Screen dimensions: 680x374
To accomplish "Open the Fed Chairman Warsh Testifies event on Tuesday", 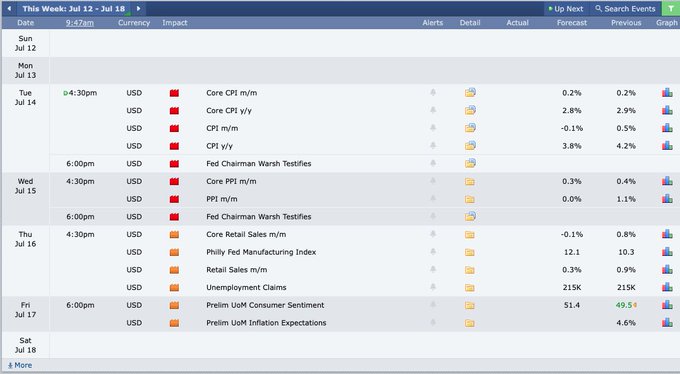I will pos(258,164).
